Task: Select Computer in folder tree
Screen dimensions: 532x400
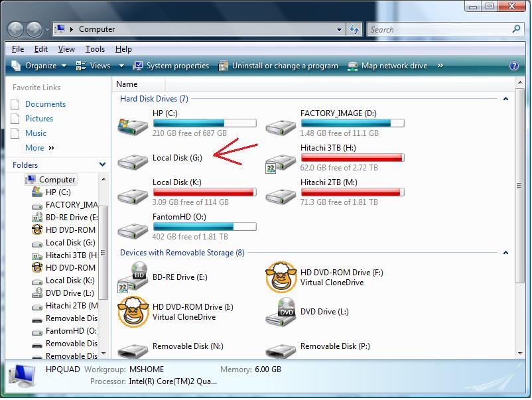Action: pyautogui.click(x=51, y=180)
